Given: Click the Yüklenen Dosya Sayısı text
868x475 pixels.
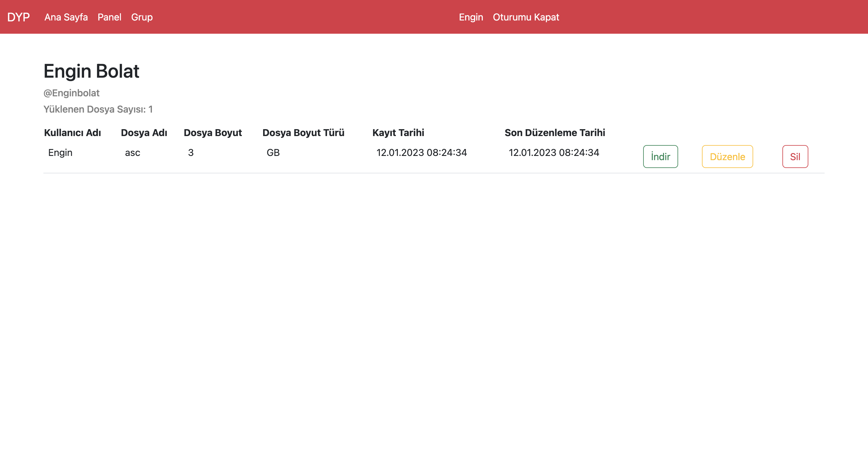Looking at the screenshot, I should click(98, 109).
